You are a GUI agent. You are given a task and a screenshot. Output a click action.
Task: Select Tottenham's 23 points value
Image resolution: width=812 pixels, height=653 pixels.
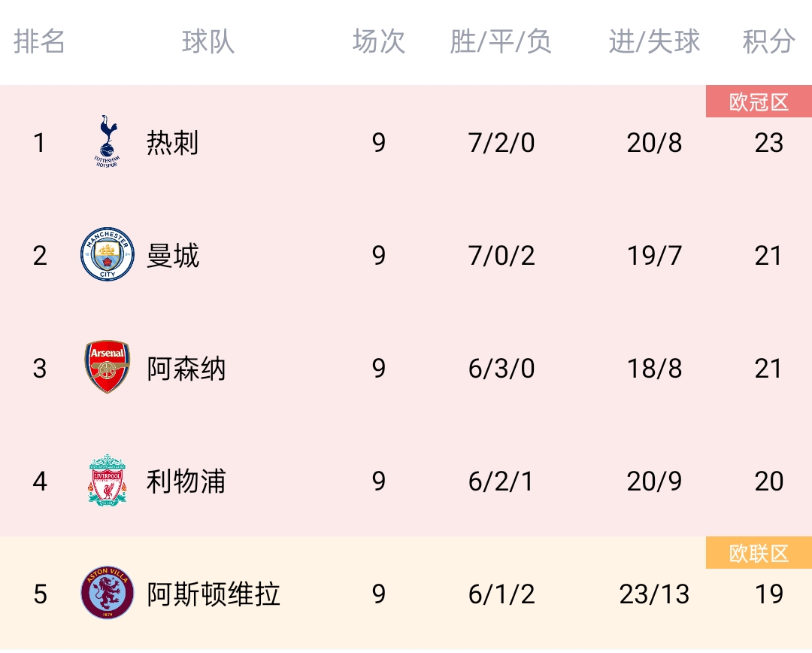(768, 142)
